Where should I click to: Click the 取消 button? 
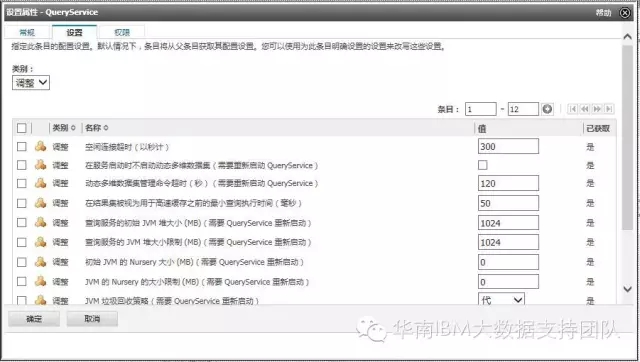click(92, 319)
